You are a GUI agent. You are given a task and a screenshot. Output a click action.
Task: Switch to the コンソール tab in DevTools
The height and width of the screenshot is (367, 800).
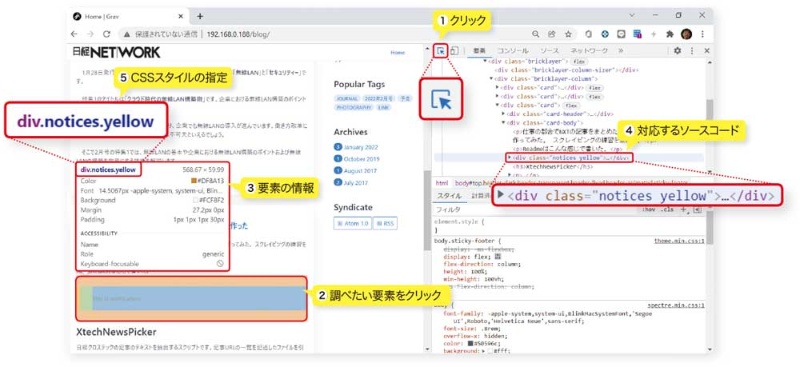tap(513, 51)
